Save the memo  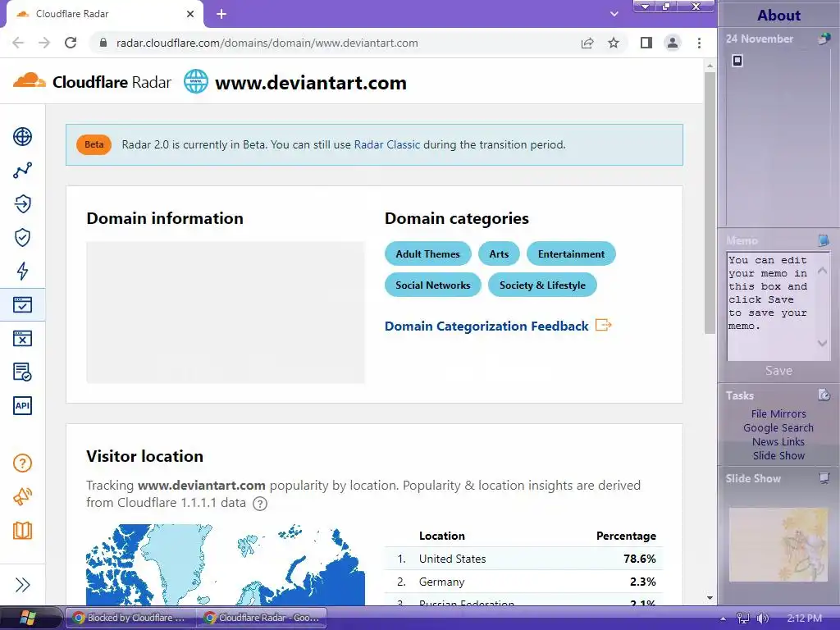click(778, 371)
